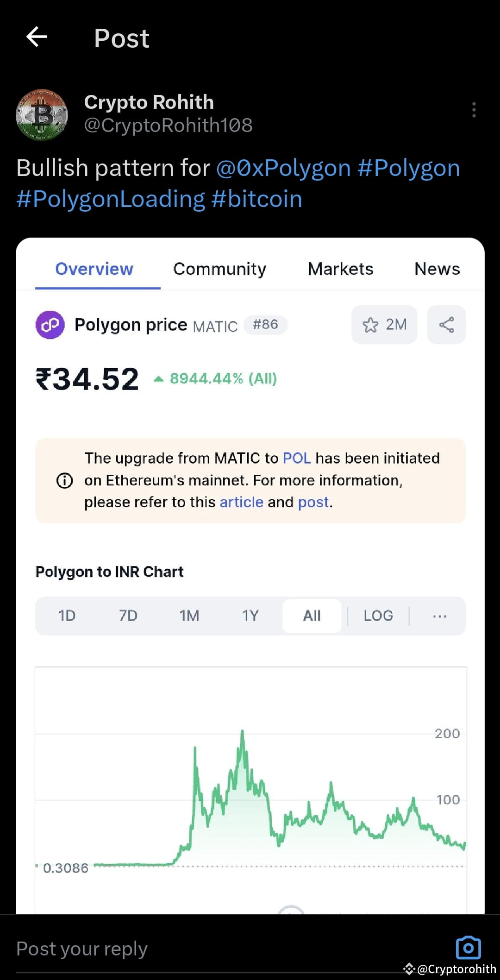
Task: Switch chart to 1D time range
Action: [x=66, y=616]
